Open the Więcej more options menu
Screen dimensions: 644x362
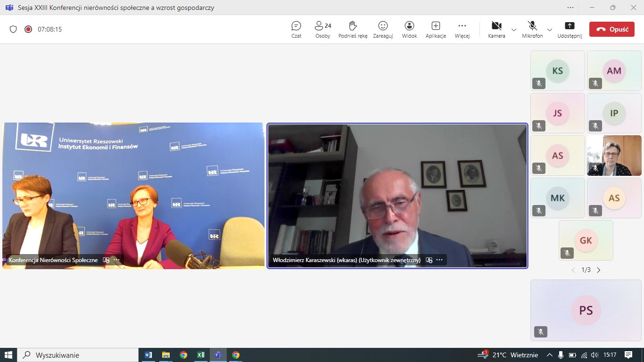coord(462,29)
